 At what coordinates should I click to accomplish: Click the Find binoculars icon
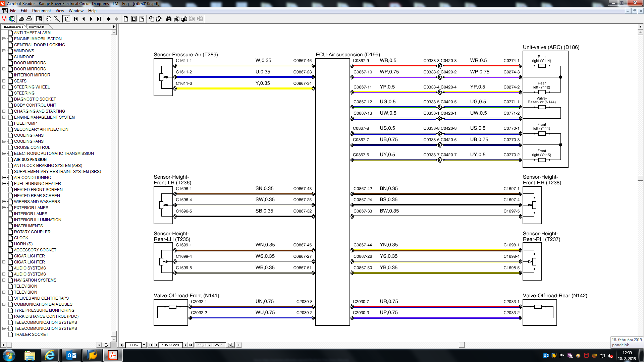169,19
